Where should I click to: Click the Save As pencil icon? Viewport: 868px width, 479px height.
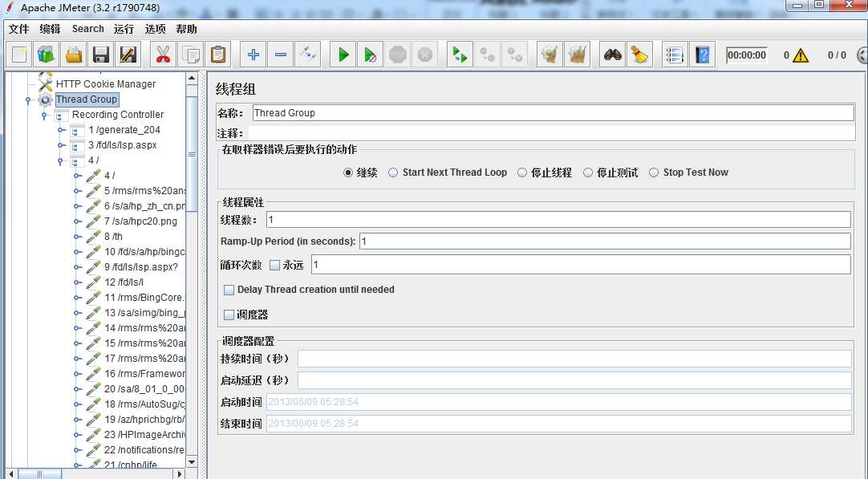128,55
